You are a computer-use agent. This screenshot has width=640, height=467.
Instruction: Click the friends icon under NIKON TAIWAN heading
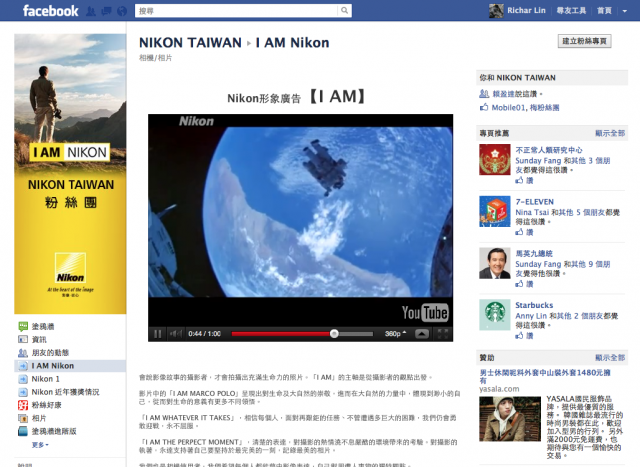pos(484,94)
